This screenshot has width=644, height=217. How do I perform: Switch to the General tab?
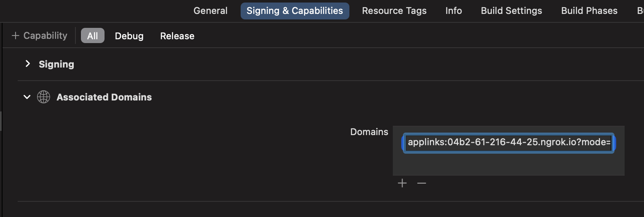[x=210, y=11]
